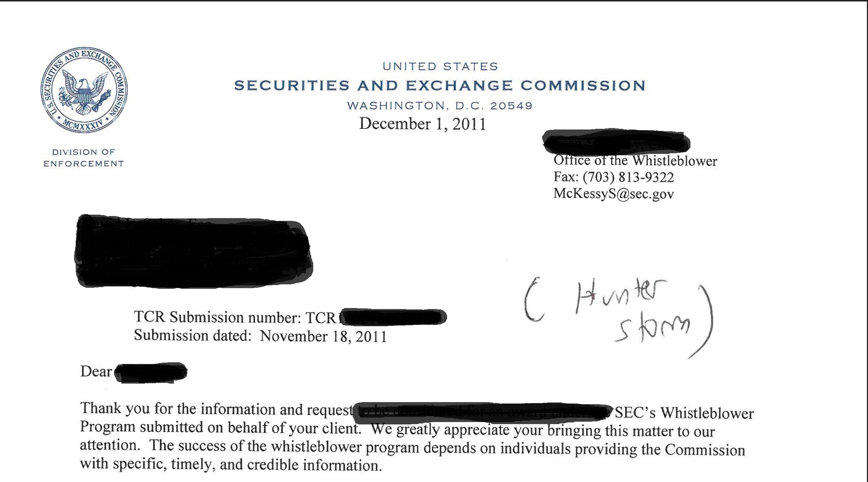868x482 pixels.
Task: Click the SEC eagle seal logo
Action: 84,90
